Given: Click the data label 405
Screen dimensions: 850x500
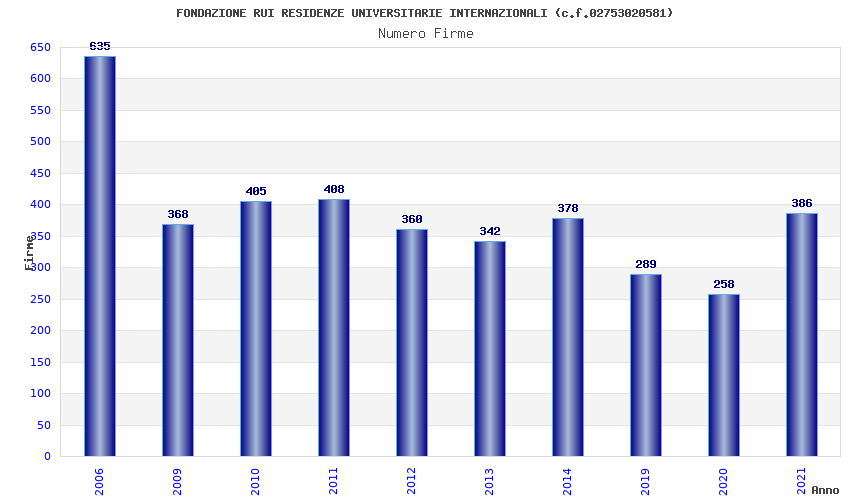Looking at the screenshot, I should pos(256,191).
